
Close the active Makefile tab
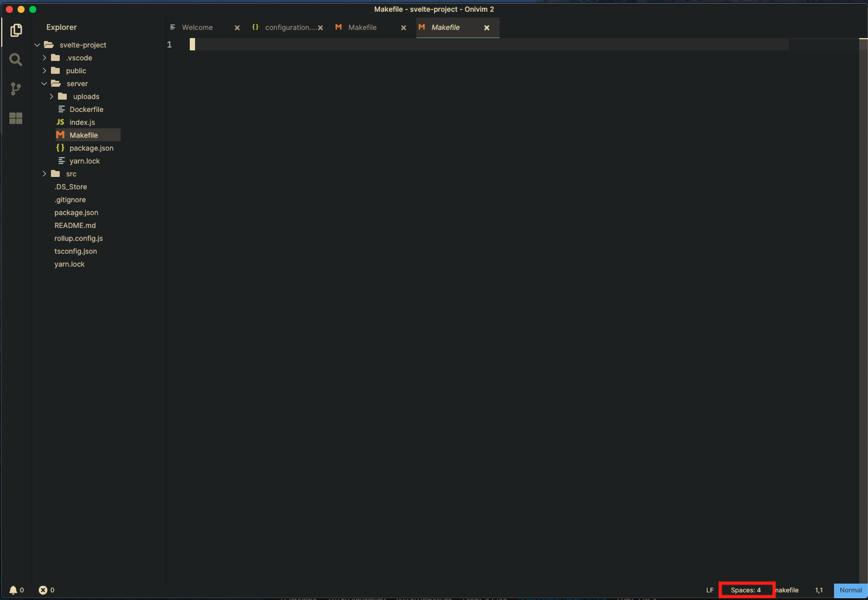487,27
